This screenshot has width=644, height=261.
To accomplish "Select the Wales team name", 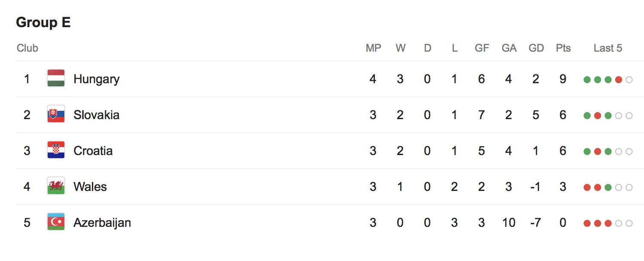I will (90, 187).
